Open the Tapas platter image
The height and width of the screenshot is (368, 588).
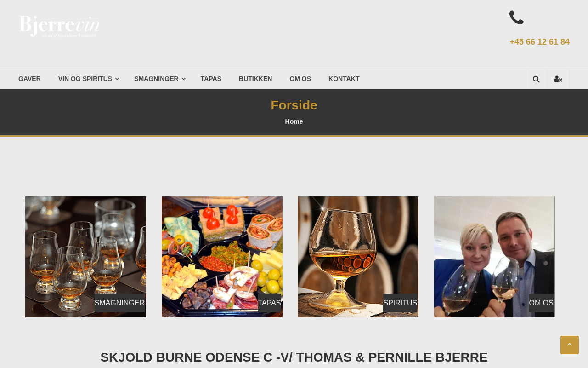click(x=222, y=257)
